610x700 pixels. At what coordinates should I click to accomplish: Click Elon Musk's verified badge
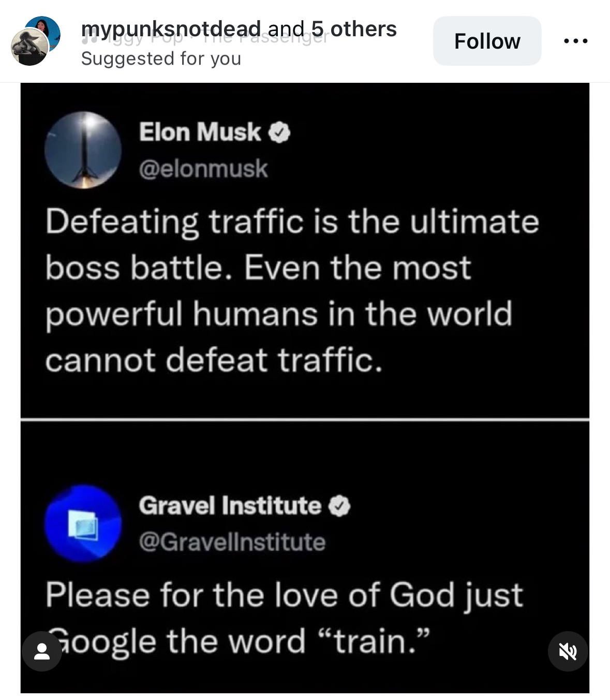(x=279, y=133)
